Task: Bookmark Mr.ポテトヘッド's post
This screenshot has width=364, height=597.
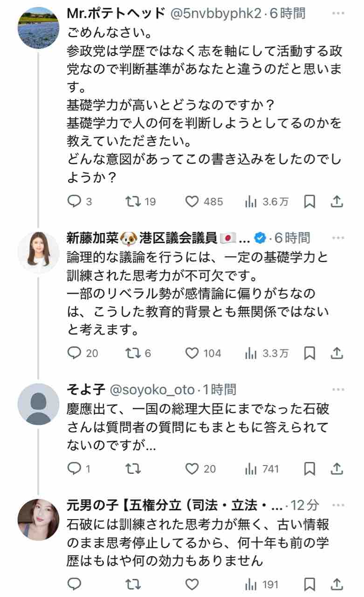Action: [309, 201]
